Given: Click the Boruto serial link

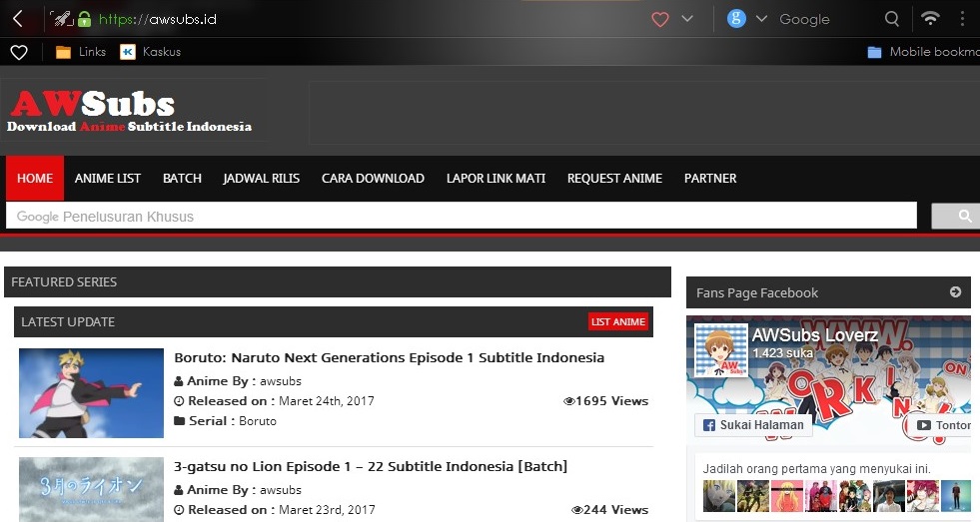Looking at the screenshot, I should (x=258, y=421).
